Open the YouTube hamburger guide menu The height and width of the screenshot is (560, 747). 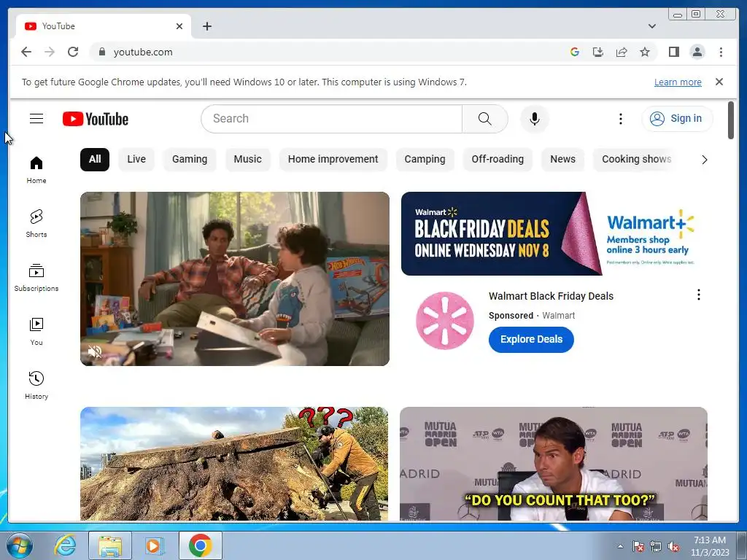coord(36,119)
